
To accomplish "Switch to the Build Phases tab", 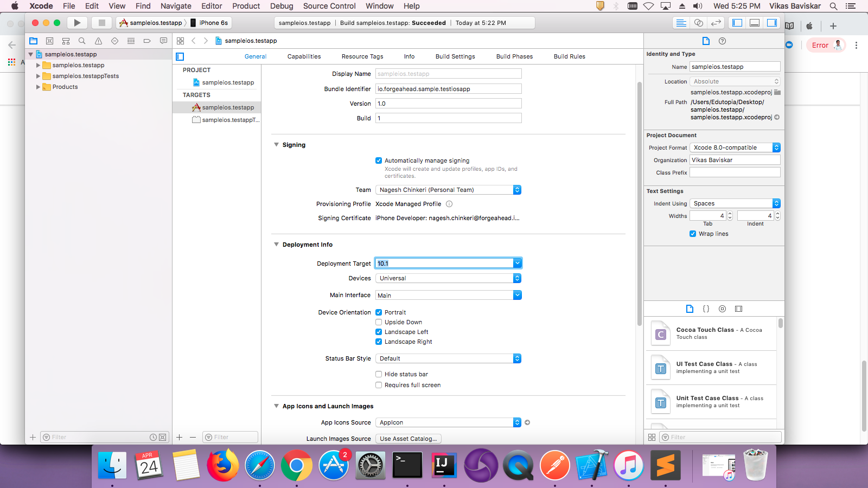I will pos(514,56).
